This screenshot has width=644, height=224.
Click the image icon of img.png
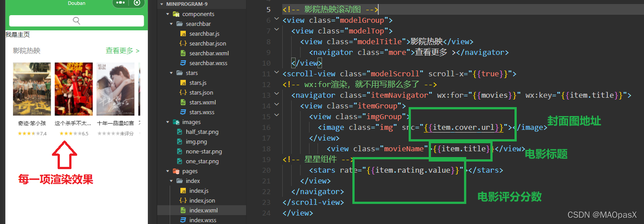pyautogui.click(x=180, y=141)
